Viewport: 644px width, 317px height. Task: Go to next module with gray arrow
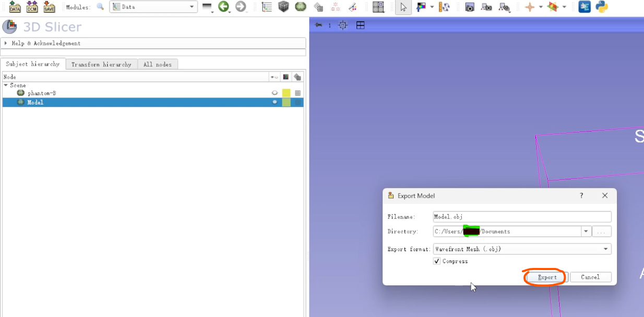[241, 7]
